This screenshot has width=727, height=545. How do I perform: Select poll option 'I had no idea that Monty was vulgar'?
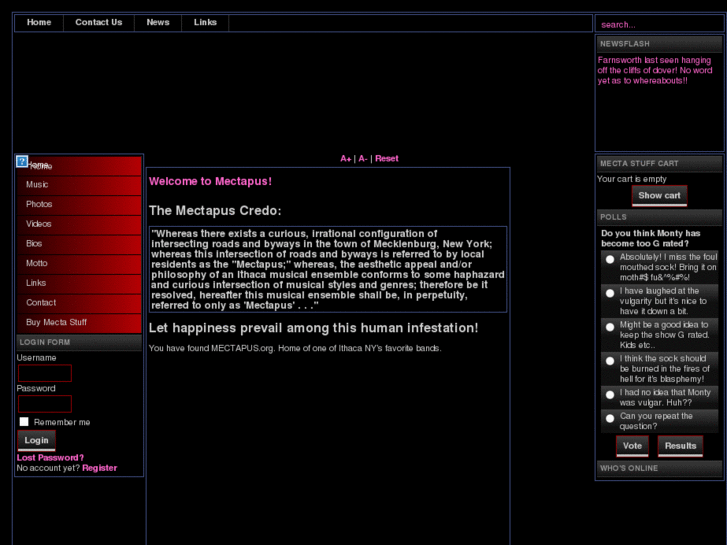610,395
